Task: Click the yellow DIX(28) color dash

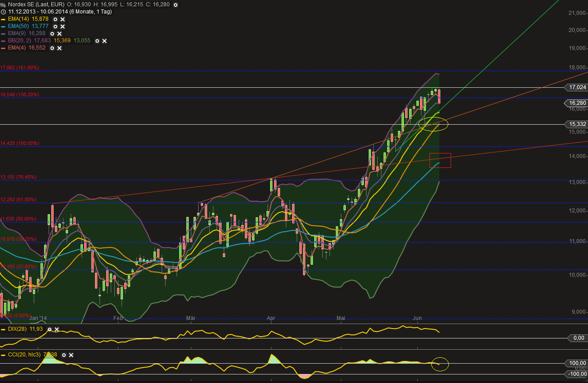Action: [x=4, y=329]
